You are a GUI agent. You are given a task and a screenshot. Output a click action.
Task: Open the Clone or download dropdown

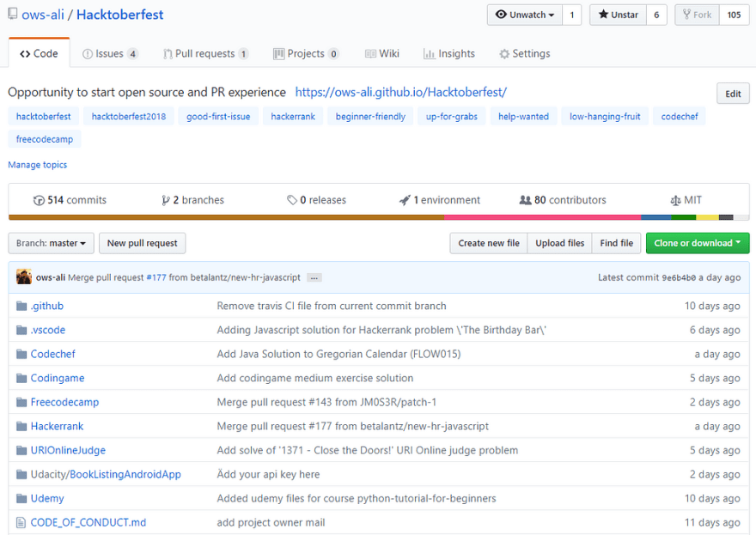698,243
